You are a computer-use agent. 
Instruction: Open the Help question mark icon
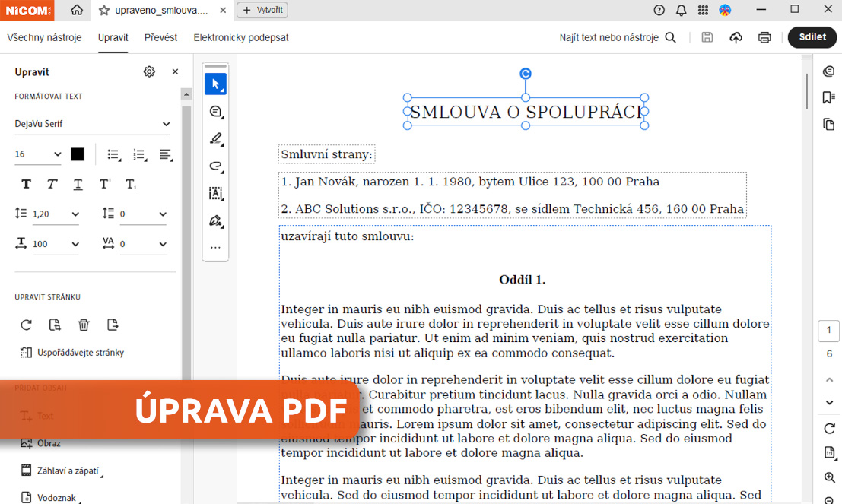659,10
